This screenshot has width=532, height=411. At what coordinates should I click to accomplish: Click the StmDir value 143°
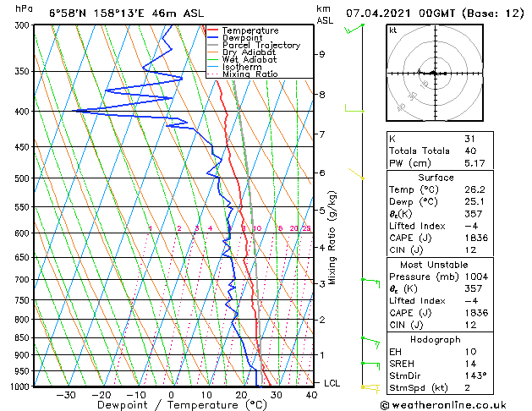(x=475, y=375)
